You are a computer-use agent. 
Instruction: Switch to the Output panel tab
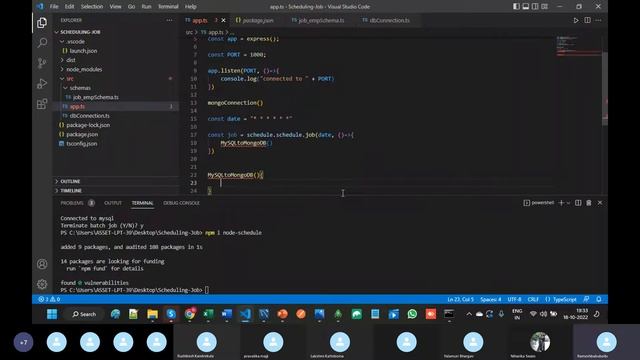pyautogui.click(x=113, y=203)
